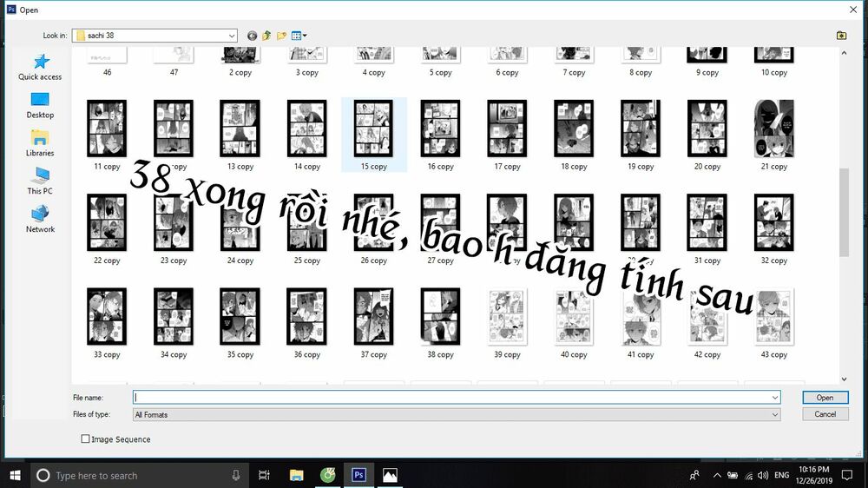Open This PC location
The height and width of the screenshot is (488, 868).
(x=40, y=181)
